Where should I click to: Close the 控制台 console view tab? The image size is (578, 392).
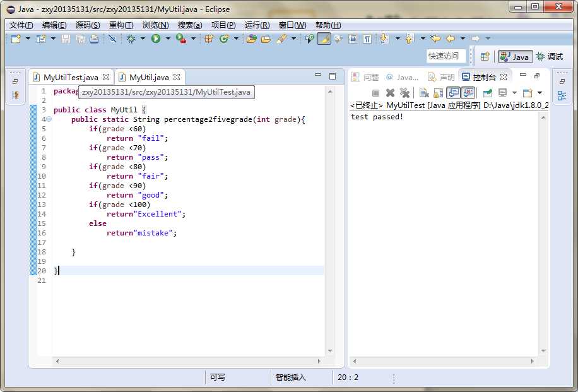pyautogui.click(x=504, y=77)
